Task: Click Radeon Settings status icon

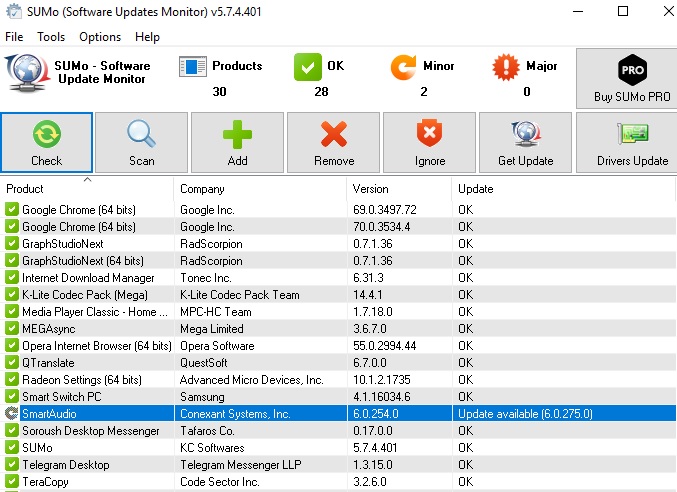Action: pyautogui.click(x=12, y=379)
